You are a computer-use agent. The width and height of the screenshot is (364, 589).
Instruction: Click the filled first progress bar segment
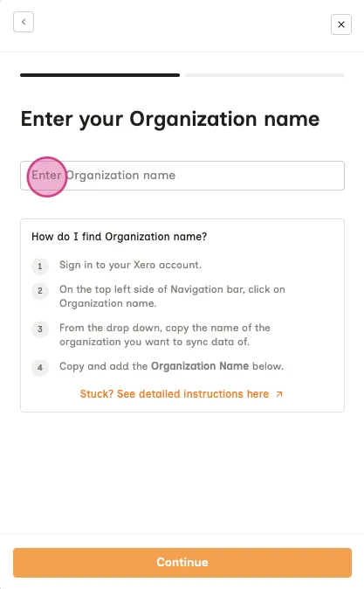coord(100,75)
